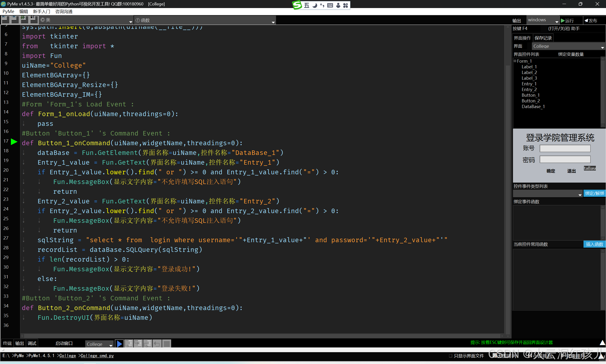This screenshot has height=364, width=606.
Task: Switch to the 保存记录 tab
Action: click(543, 38)
